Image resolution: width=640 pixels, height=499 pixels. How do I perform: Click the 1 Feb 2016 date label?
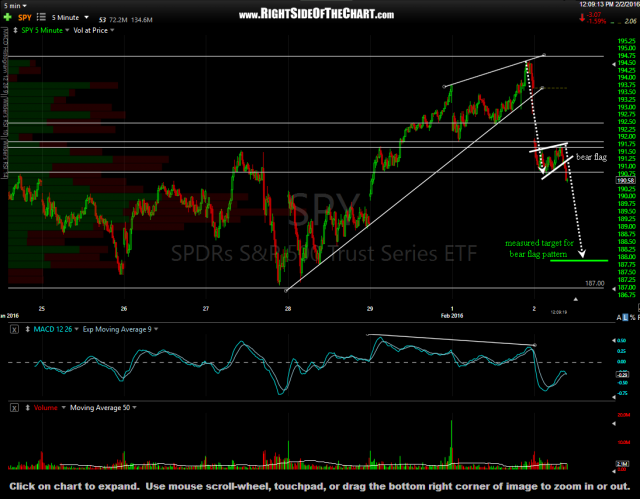coord(452,312)
